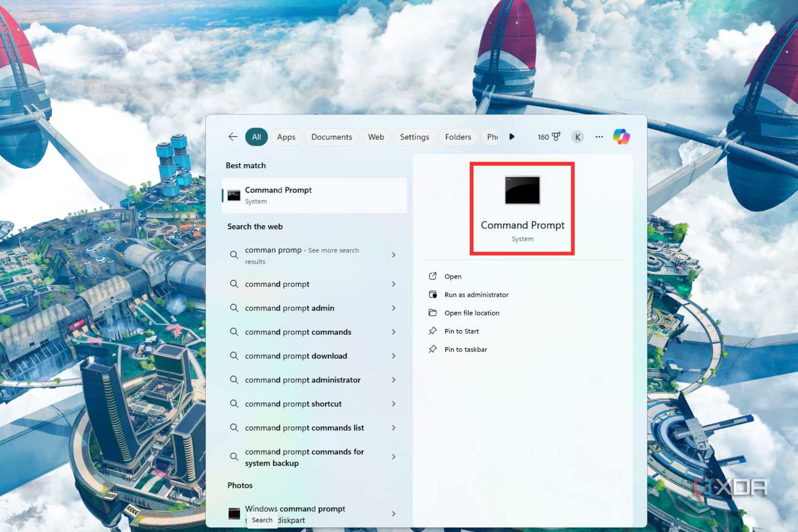Click Open action for Command Prompt
The width and height of the screenshot is (798, 532).
[x=453, y=276]
